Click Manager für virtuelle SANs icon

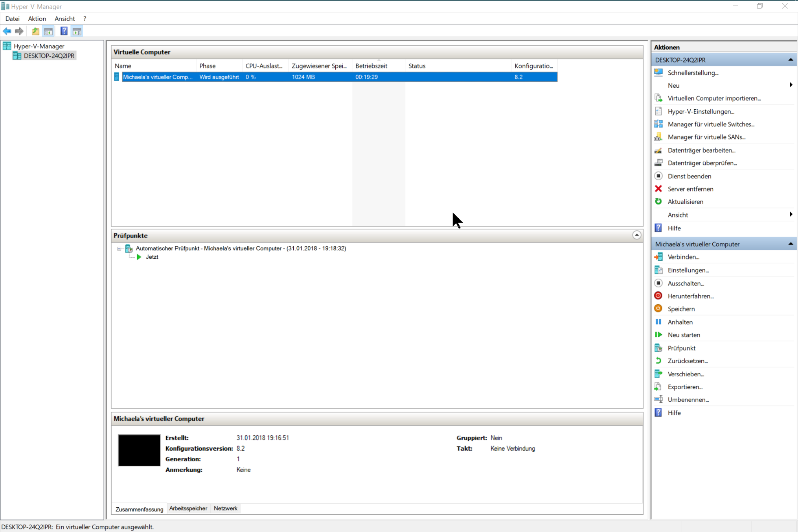coord(658,137)
